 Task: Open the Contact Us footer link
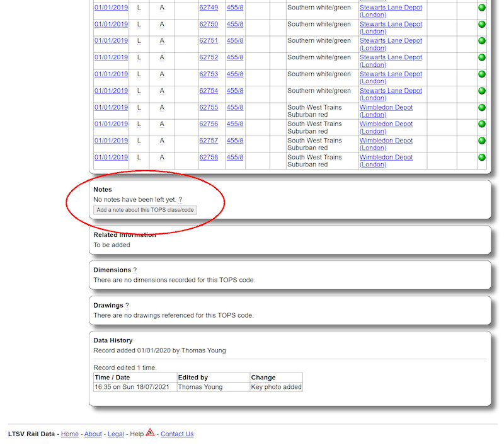tap(177, 434)
